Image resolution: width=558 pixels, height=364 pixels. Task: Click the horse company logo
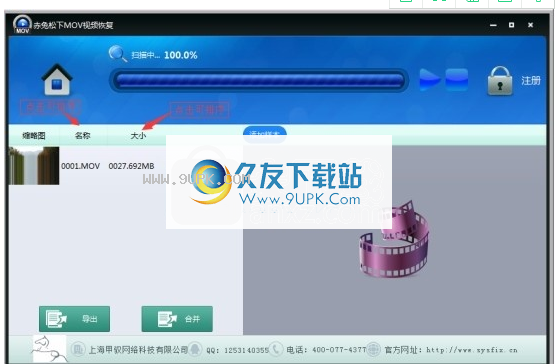click(49, 349)
